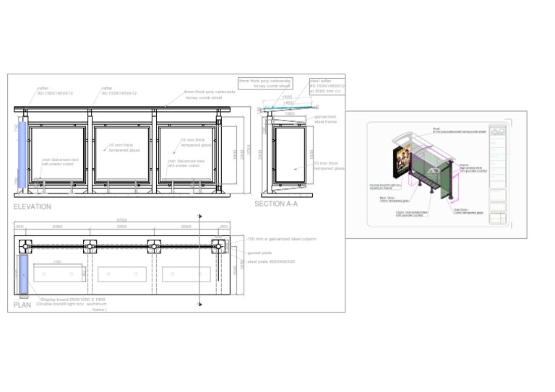Viewport: 555px width, 392px height.
Task: Select the 'Side Glass' label in 3D view
Action: pos(468,212)
